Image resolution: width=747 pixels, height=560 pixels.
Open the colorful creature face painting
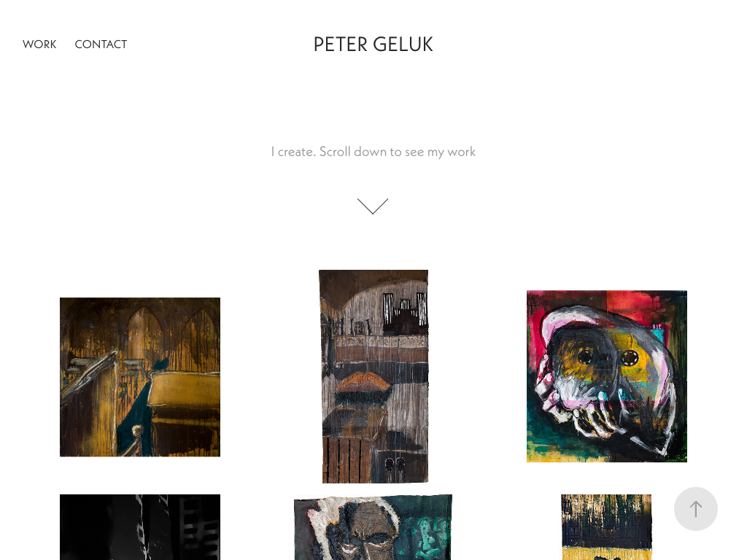tap(606, 376)
